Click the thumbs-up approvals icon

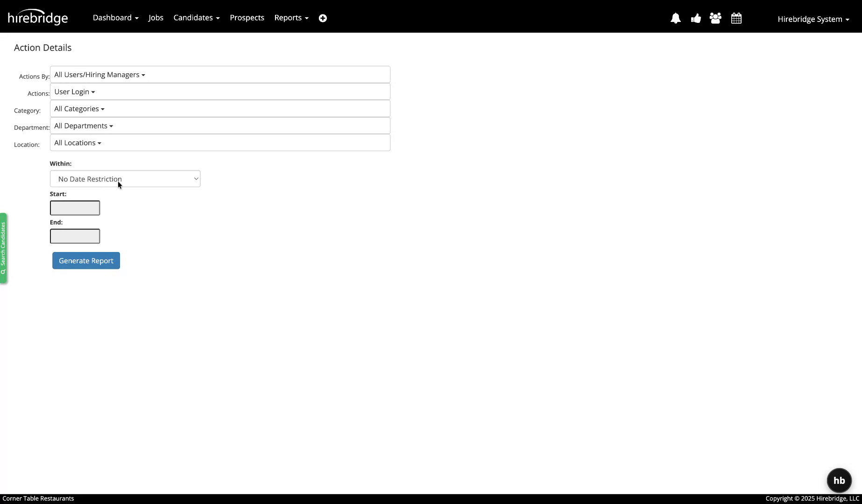click(696, 18)
